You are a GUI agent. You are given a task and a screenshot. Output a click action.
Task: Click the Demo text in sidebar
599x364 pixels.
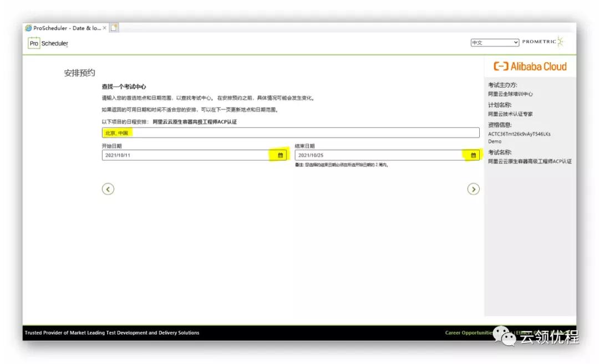coord(495,141)
